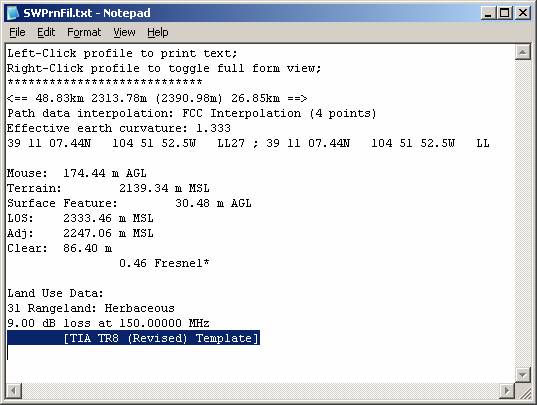Click the Notepad icon in the title bar
The image size is (537, 405).
[13, 13]
